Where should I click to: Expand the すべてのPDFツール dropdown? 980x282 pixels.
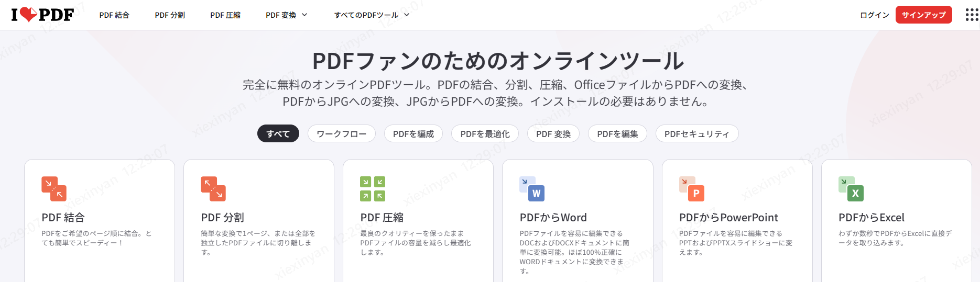372,15
